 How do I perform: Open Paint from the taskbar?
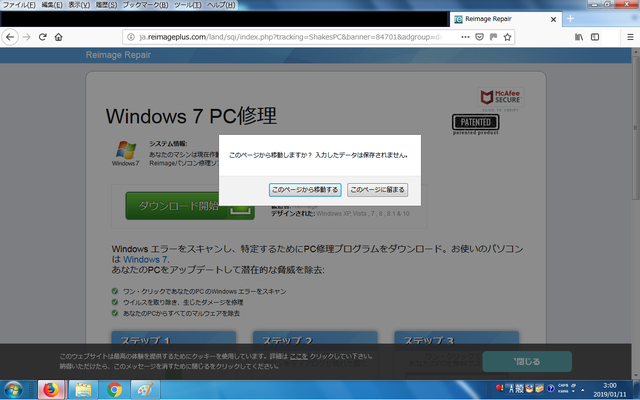point(145,390)
